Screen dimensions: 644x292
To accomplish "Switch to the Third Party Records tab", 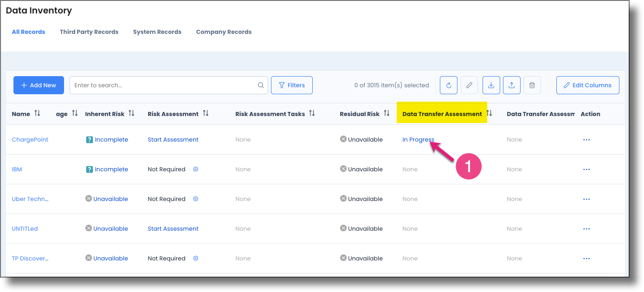I will pyautogui.click(x=89, y=32).
